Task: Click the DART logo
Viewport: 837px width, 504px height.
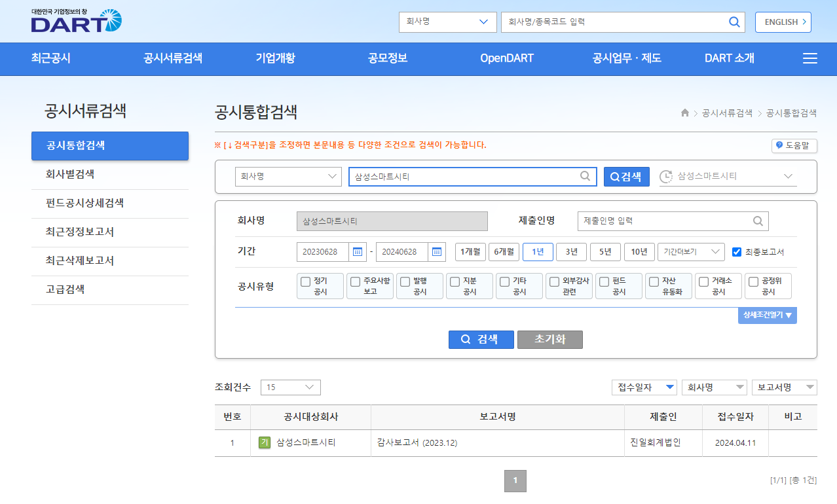Action: [76, 21]
